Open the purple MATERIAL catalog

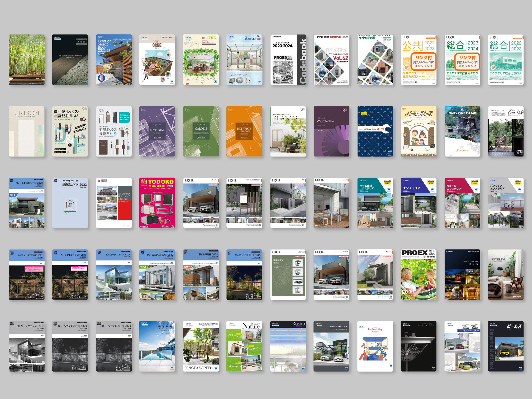157,131
